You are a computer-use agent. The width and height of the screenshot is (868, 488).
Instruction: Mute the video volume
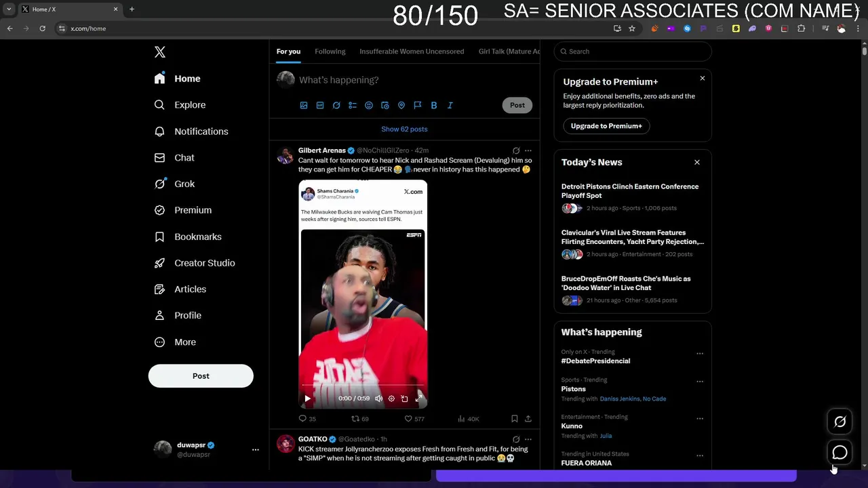[378, 399]
